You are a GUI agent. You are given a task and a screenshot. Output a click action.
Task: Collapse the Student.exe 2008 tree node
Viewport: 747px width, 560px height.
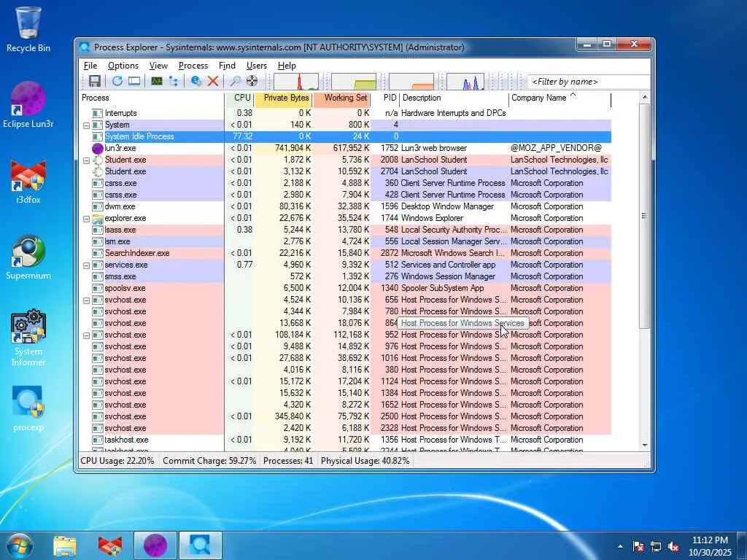[x=86, y=160]
